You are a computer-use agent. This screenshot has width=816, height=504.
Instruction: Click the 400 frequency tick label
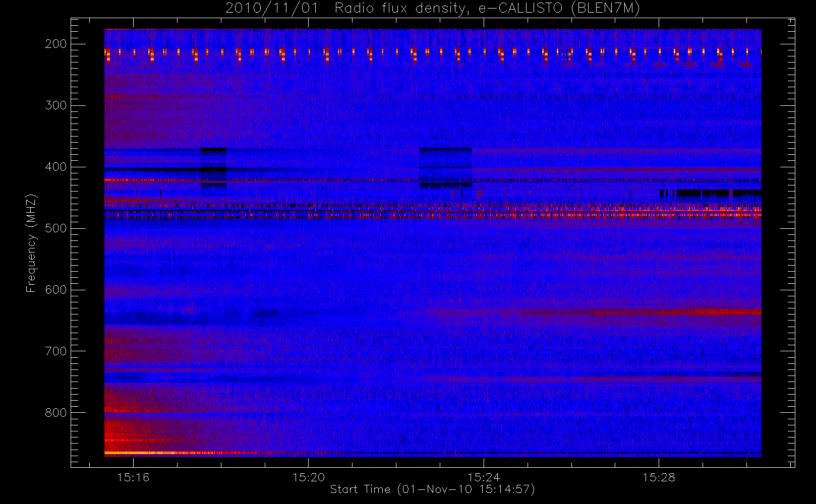click(56, 167)
